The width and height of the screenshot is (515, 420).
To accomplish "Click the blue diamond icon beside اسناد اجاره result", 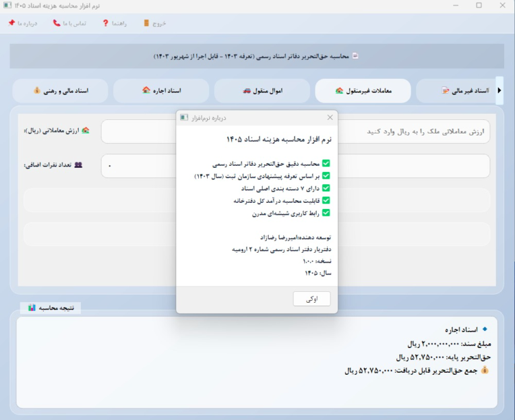I will [x=485, y=329].
